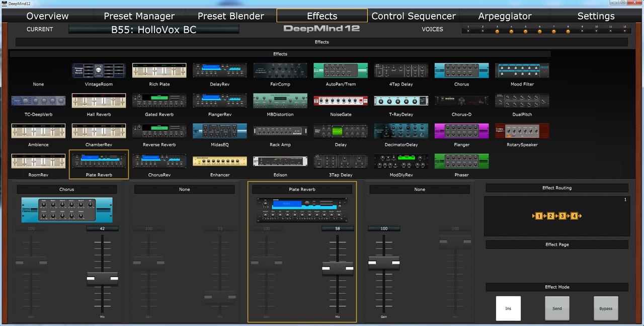
Task: Click the Plate Reverb slot Mix fader
Action: pos(338,269)
